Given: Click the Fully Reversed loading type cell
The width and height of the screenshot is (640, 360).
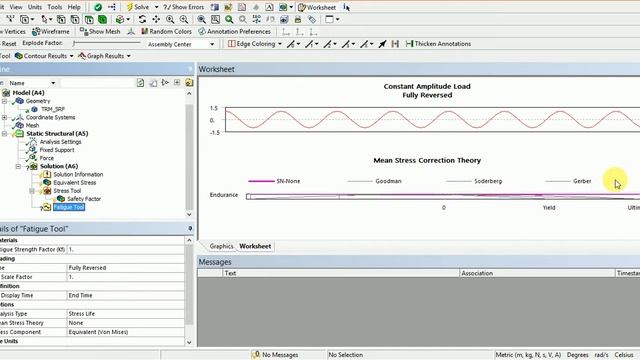Looking at the screenshot, I should [125, 268].
